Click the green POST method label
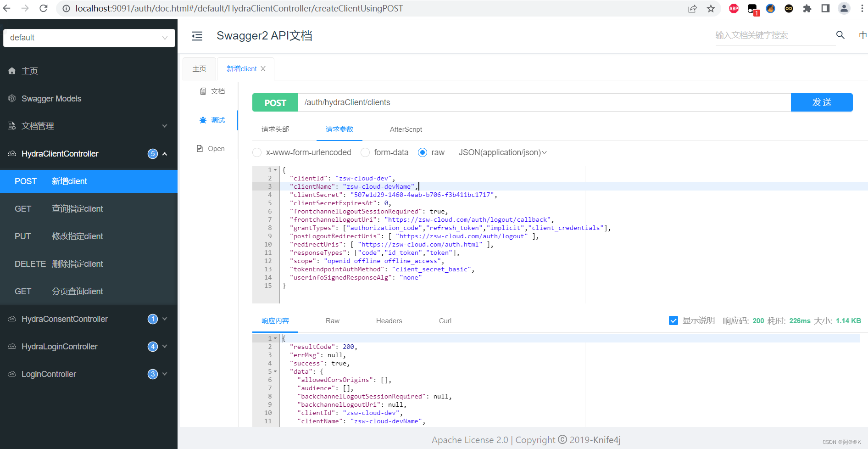868x449 pixels. (275, 102)
